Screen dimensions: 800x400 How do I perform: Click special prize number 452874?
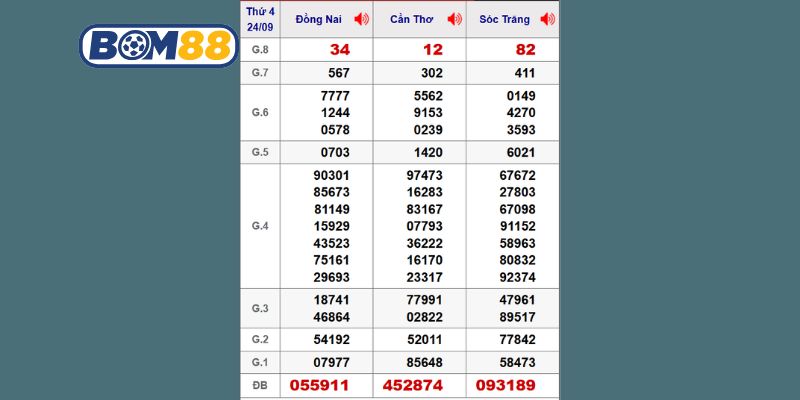(413, 385)
